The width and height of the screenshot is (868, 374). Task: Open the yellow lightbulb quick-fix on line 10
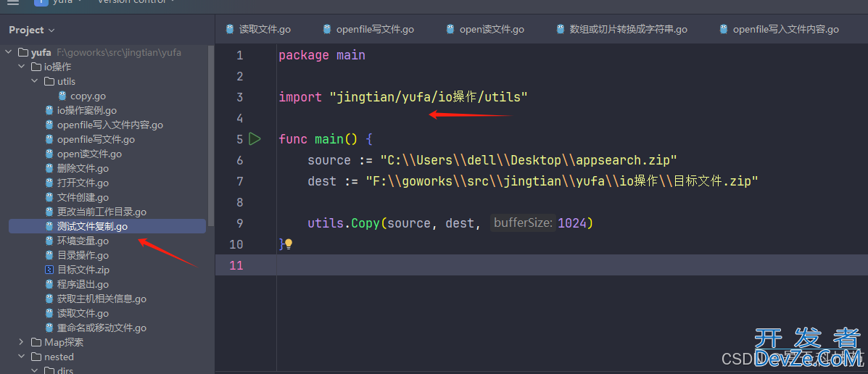(x=288, y=244)
